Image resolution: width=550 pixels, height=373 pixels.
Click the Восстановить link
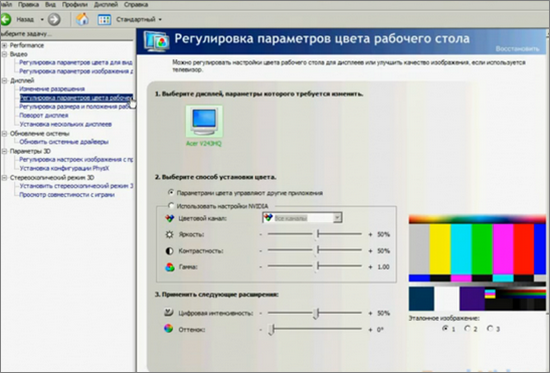[x=517, y=49]
